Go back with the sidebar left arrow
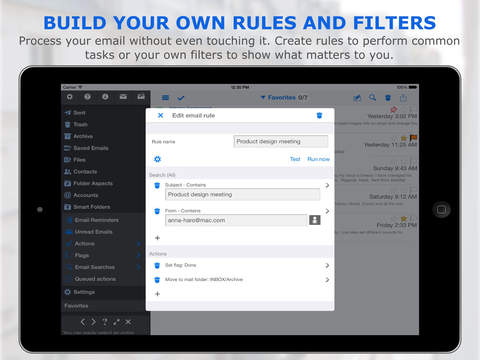480x360 pixels. click(83, 322)
